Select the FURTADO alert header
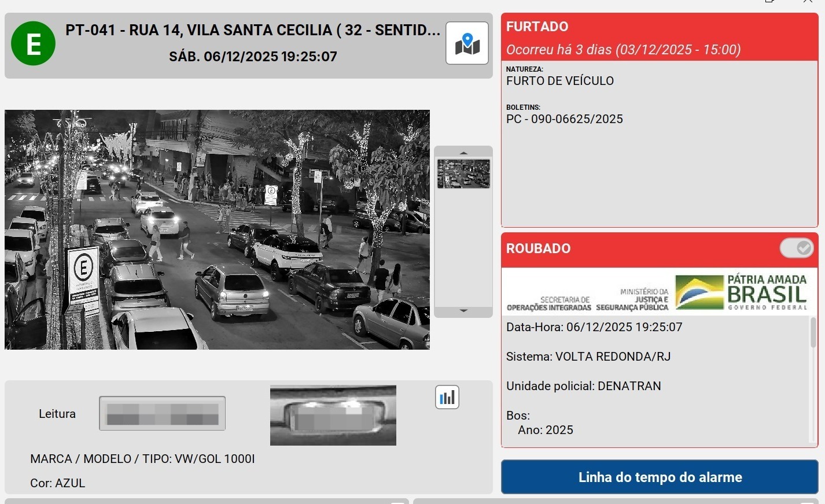Screen dimensions: 825x504 coord(659,37)
